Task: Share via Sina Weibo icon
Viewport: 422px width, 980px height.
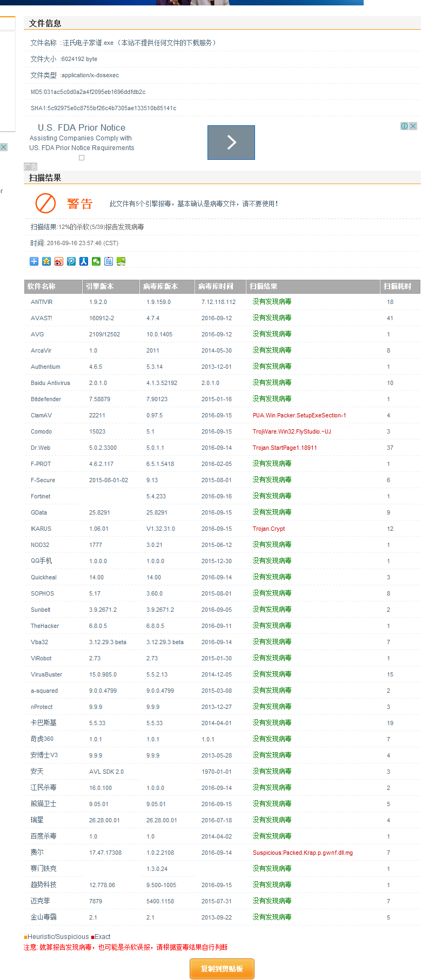Action: click(59, 261)
